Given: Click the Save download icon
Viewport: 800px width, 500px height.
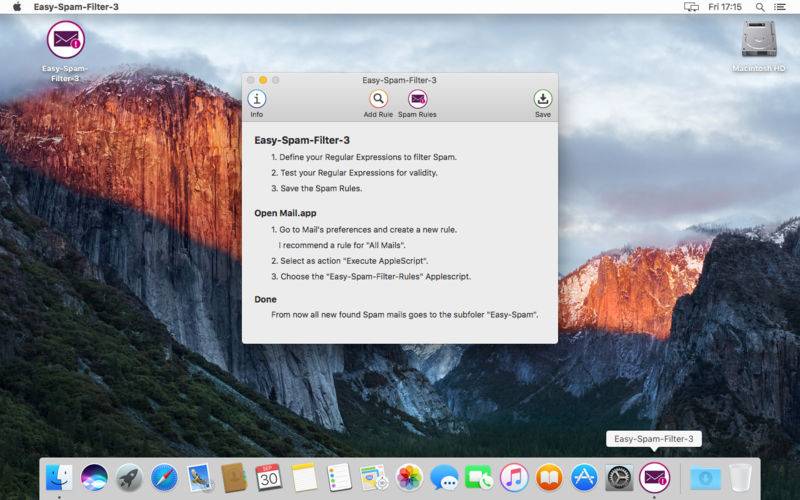Looking at the screenshot, I should pyautogui.click(x=542, y=99).
